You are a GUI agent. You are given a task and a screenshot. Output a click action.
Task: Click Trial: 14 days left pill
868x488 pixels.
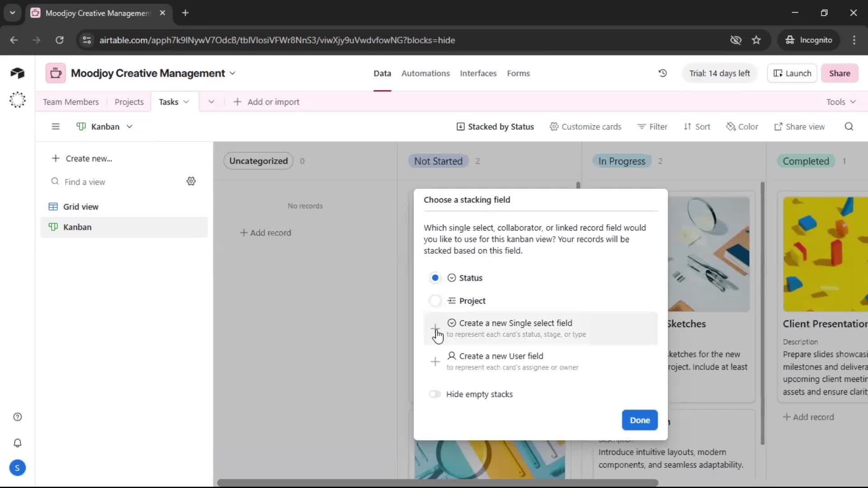click(x=719, y=73)
